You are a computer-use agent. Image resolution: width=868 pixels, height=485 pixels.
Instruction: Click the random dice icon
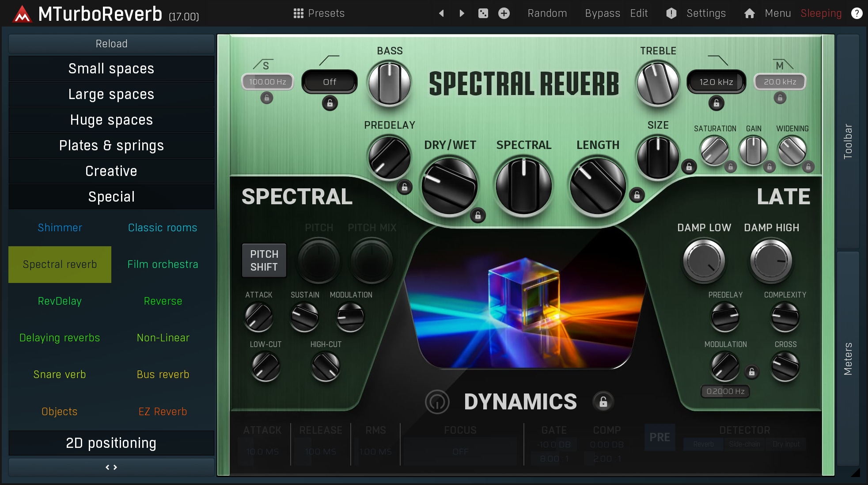click(x=483, y=13)
